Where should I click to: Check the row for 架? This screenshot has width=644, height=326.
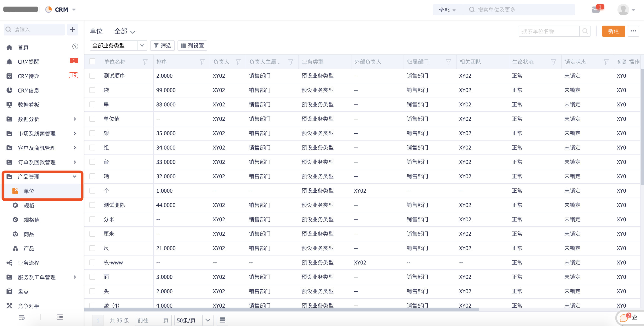[x=92, y=133]
